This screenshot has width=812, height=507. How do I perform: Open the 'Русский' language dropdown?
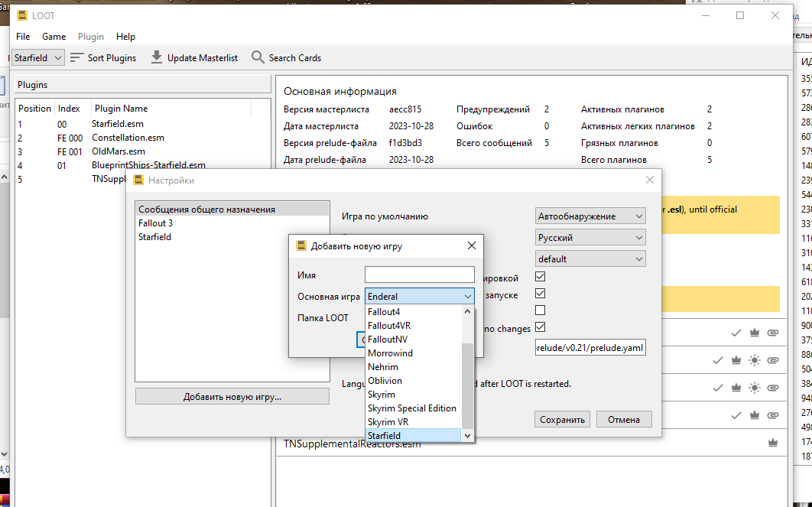tap(591, 238)
